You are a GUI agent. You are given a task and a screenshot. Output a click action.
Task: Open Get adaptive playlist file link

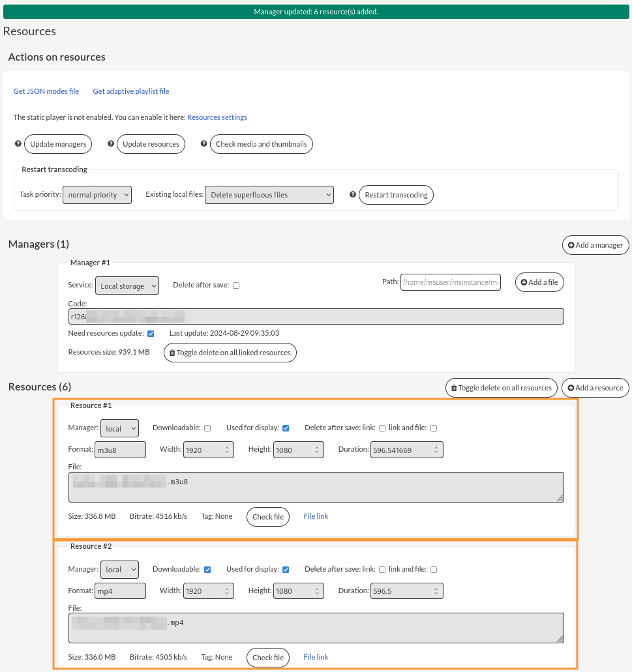coord(131,91)
